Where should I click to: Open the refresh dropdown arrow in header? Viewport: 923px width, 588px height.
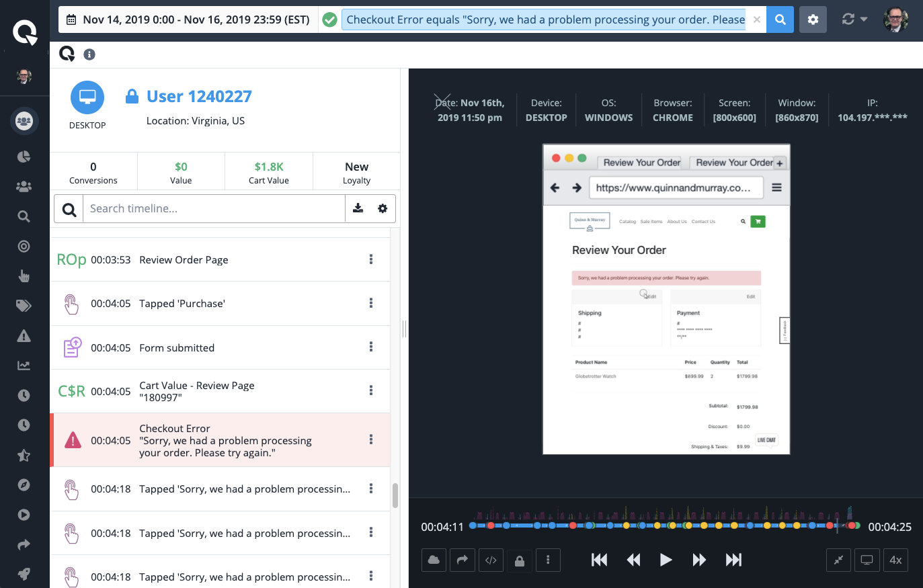pos(863,19)
